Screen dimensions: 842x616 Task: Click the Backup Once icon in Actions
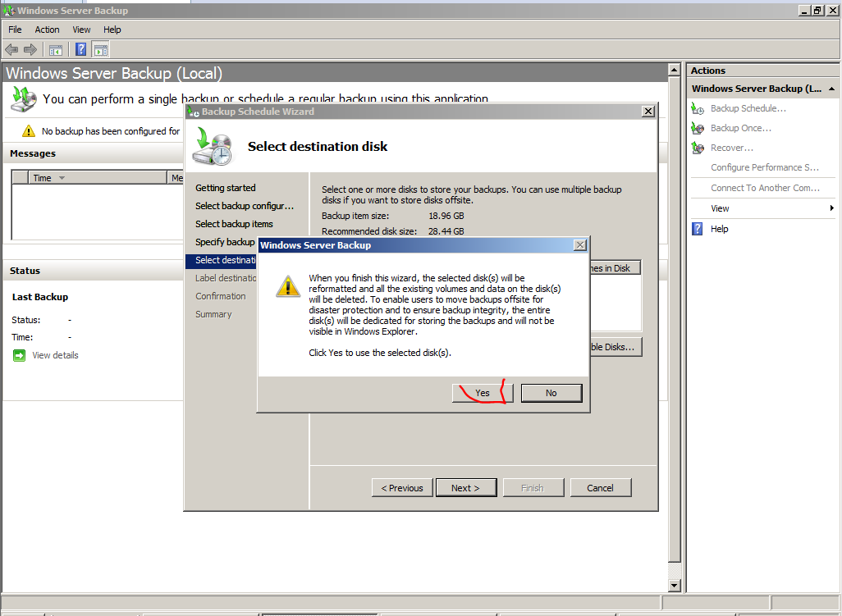pyautogui.click(x=698, y=128)
